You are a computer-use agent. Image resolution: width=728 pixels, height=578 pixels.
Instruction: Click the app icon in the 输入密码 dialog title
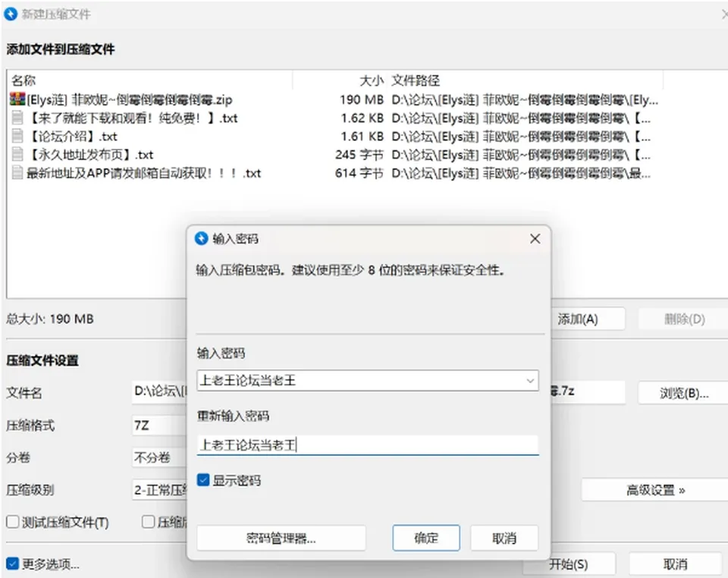pyautogui.click(x=201, y=238)
